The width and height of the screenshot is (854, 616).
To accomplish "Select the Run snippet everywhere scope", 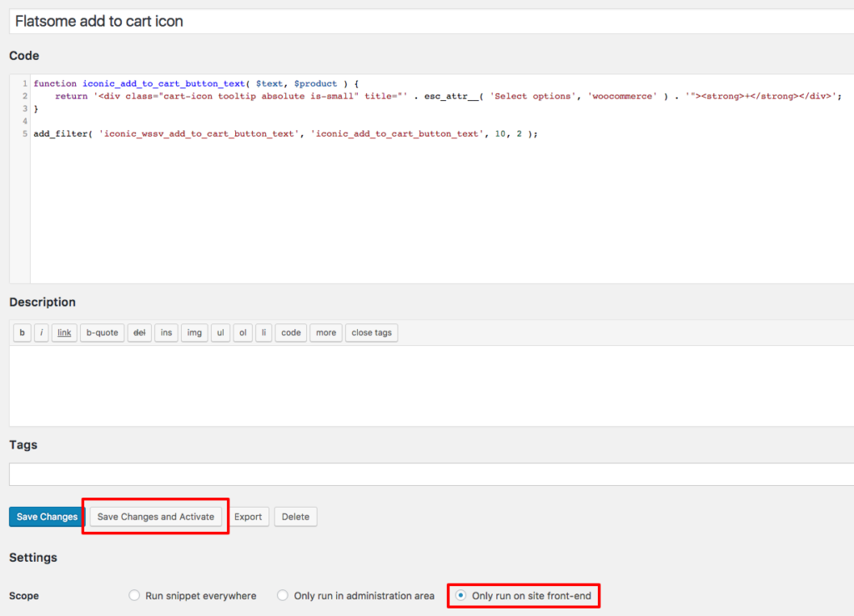I will [134, 595].
